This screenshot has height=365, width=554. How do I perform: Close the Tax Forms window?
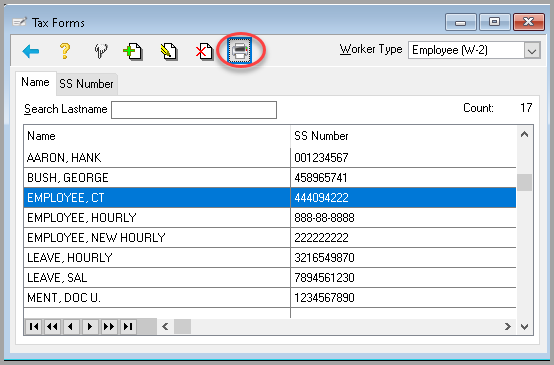pos(528,23)
